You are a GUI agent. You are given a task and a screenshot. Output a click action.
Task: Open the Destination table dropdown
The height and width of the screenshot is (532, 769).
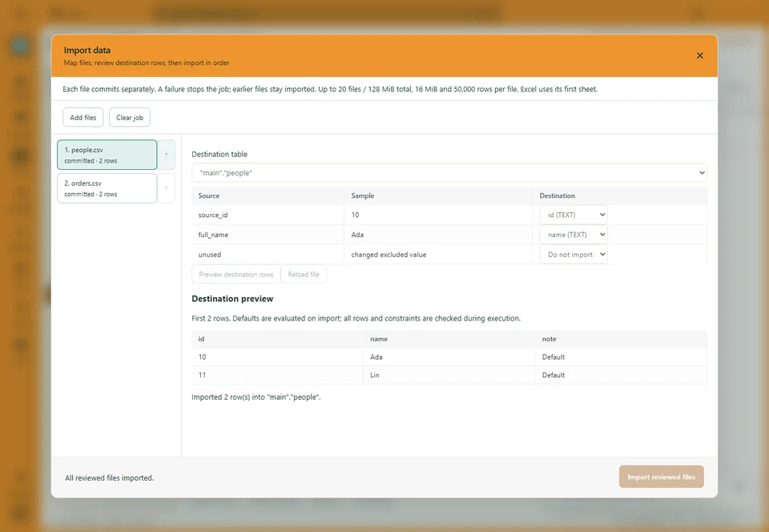(x=449, y=172)
